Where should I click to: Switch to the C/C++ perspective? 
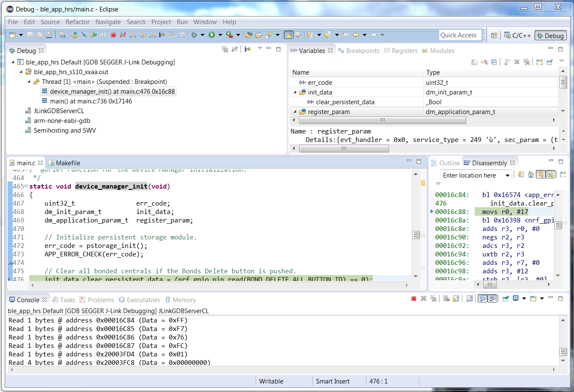(517, 36)
